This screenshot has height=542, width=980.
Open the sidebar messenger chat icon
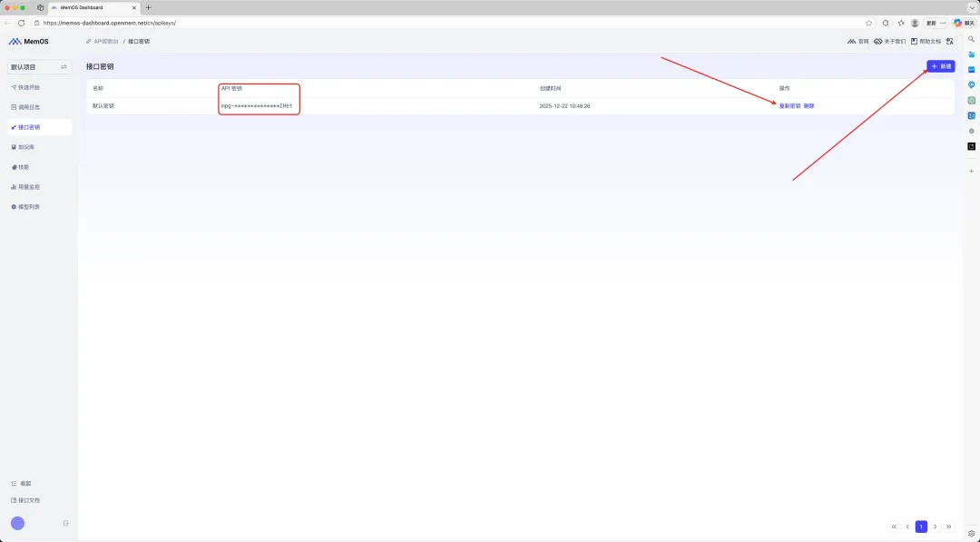[x=971, y=84]
